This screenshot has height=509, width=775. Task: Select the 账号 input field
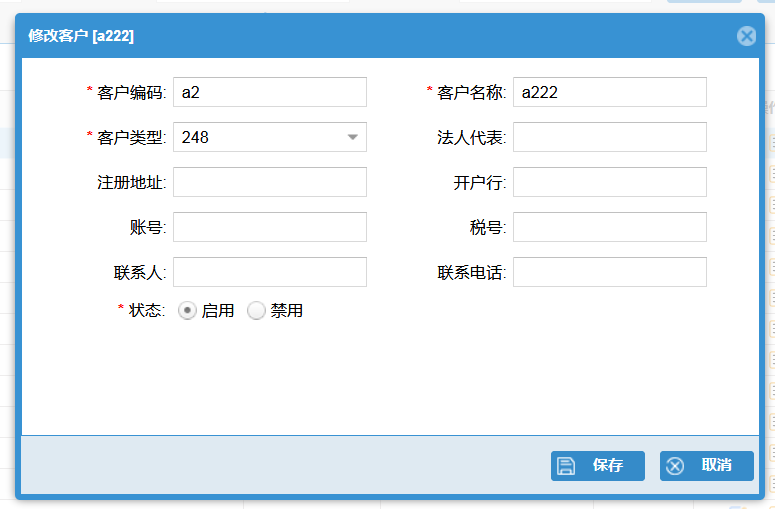(269, 227)
